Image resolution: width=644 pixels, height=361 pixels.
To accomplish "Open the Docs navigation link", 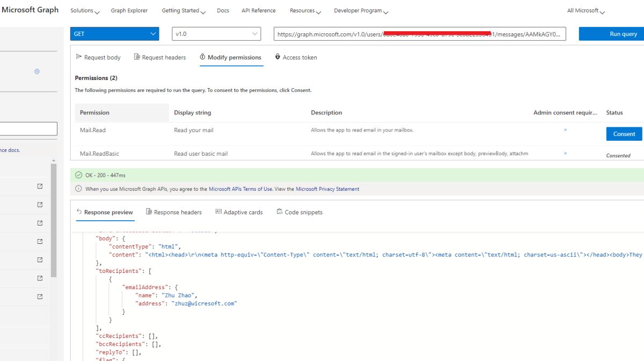I will [223, 11].
